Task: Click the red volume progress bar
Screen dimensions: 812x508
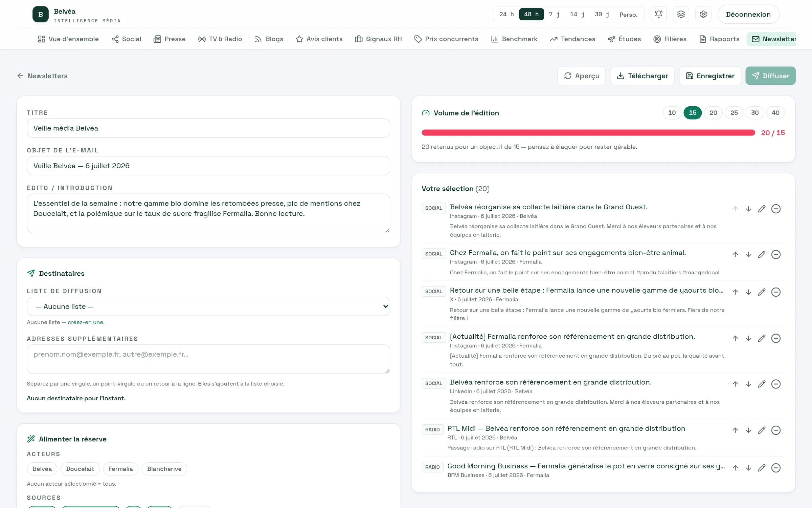Action: [588, 133]
